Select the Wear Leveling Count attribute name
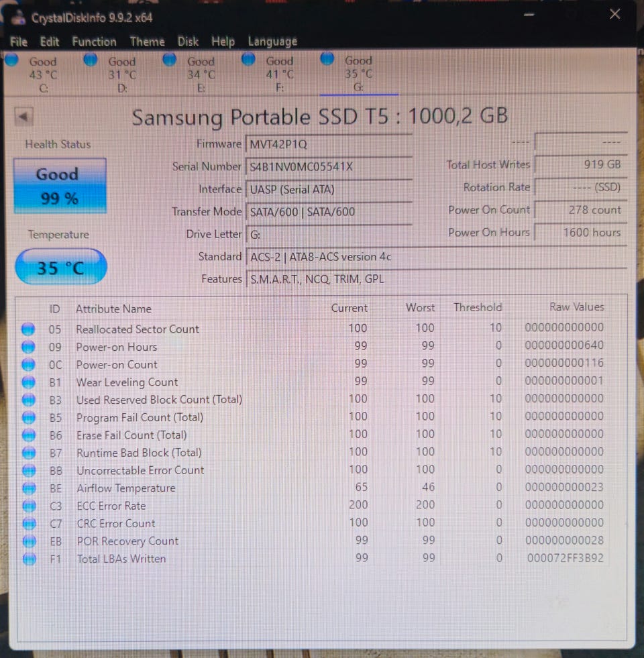Image resolution: width=644 pixels, height=658 pixels. (127, 382)
